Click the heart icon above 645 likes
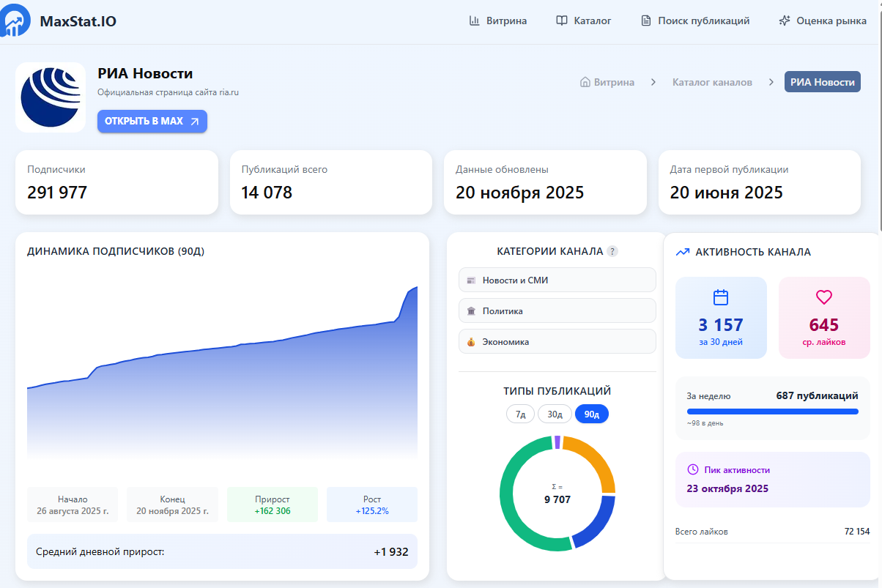The width and height of the screenshot is (882, 588). pos(824,297)
